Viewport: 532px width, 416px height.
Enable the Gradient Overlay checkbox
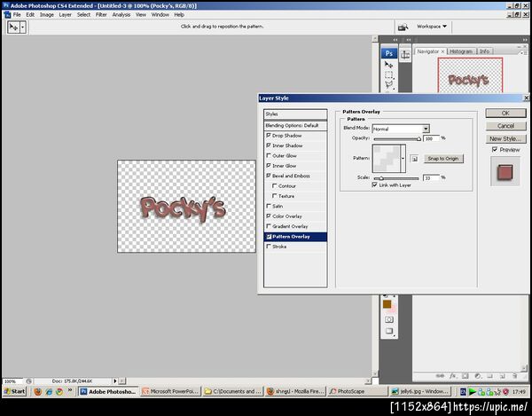point(269,226)
